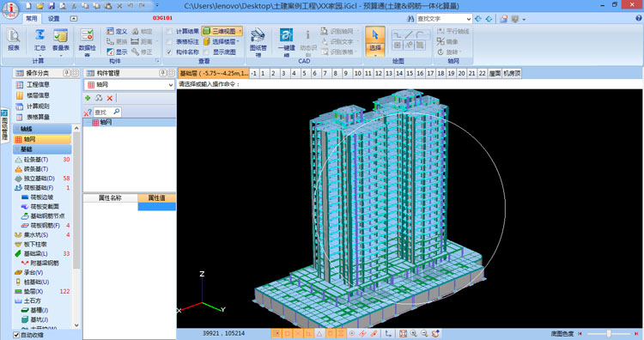The height and width of the screenshot is (340, 644).
Task: Click the 一键建模 CAD icon
Action: point(286,41)
